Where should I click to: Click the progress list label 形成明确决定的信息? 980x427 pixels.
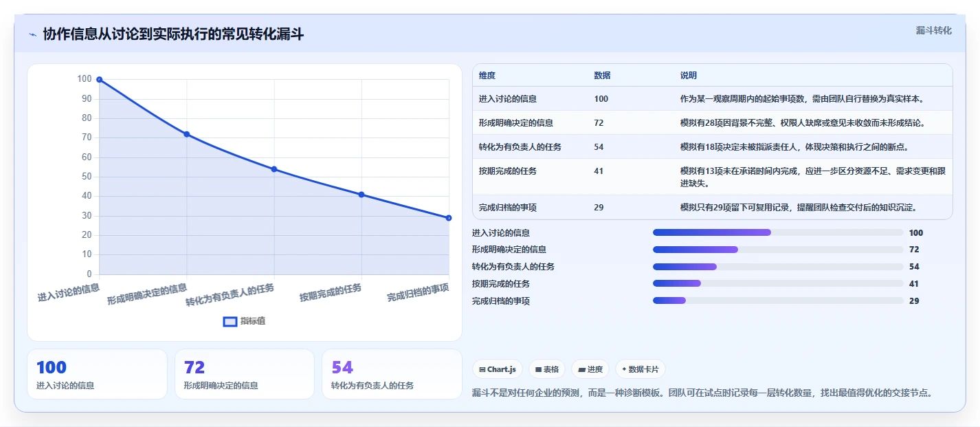(509, 250)
